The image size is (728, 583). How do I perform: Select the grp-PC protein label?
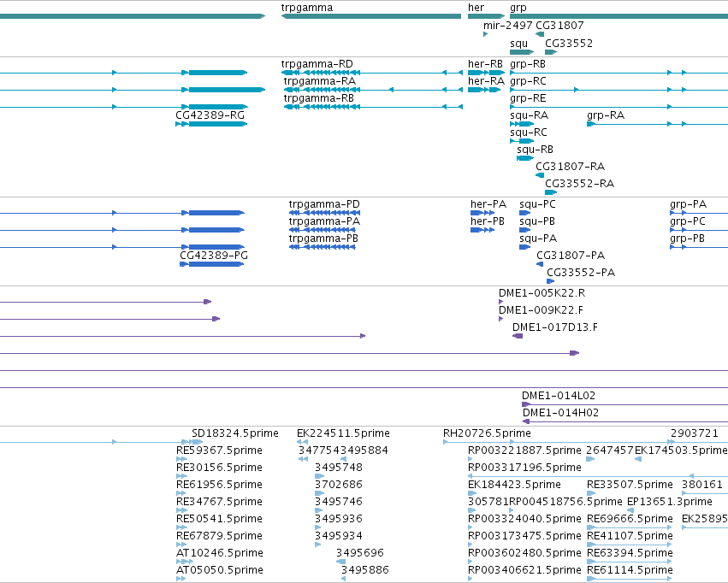point(688,221)
